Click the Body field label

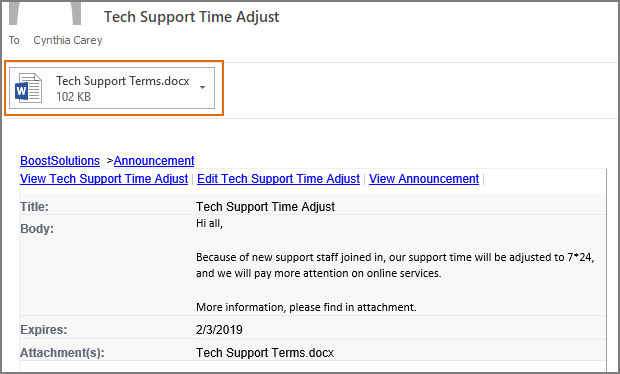click(x=37, y=229)
